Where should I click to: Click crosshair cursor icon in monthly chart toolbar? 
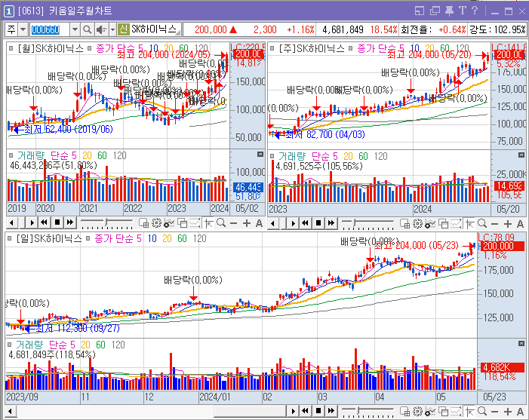click(208, 222)
